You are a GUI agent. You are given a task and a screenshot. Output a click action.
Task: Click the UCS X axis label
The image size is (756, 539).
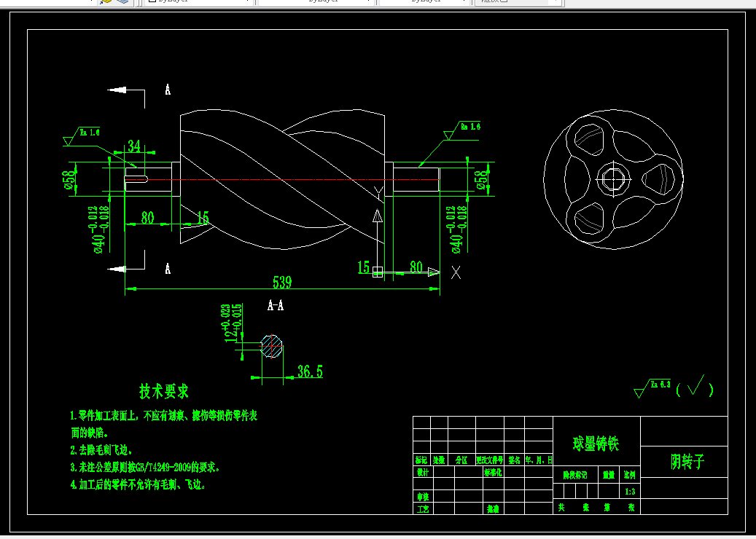tap(456, 272)
